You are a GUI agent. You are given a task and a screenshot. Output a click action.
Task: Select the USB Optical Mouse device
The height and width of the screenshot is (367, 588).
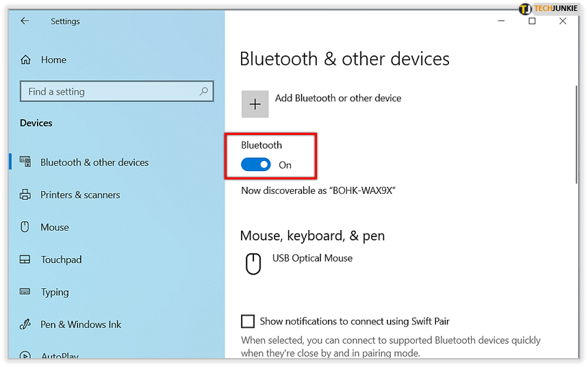pos(312,258)
